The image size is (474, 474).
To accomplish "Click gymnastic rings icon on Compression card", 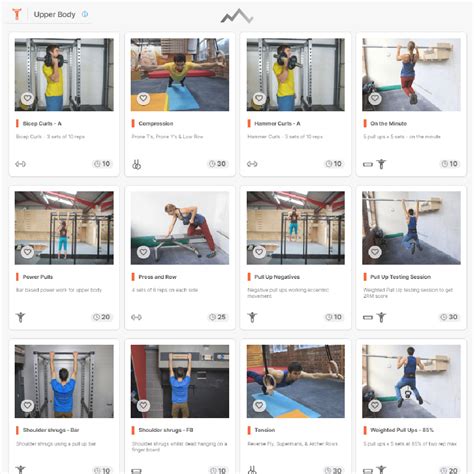I will (x=136, y=164).
